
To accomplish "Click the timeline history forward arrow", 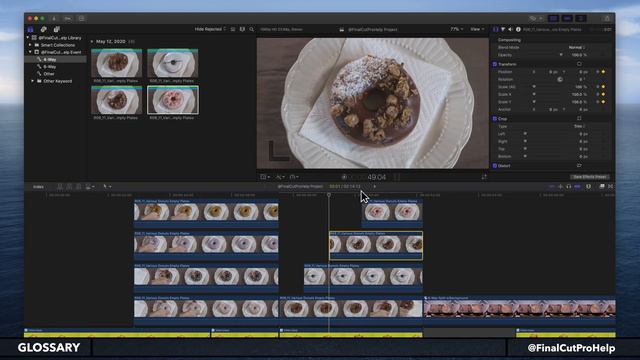I will coord(375,187).
